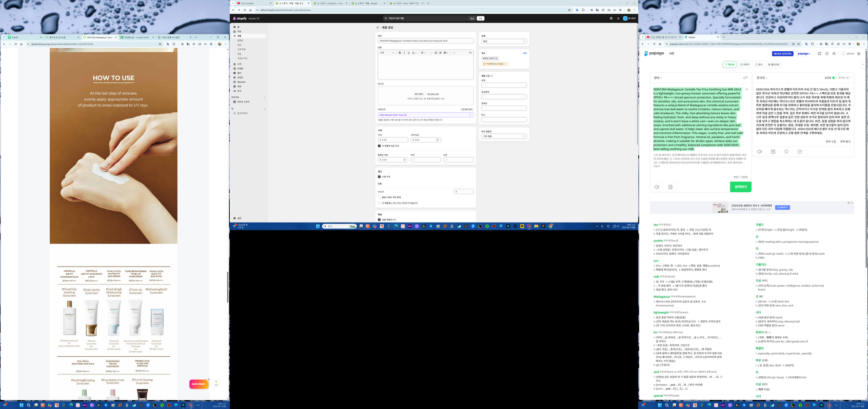Click the Shopify notification bell icon
Image resolution: width=868 pixels, height=409 pixels.
[x=618, y=18]
